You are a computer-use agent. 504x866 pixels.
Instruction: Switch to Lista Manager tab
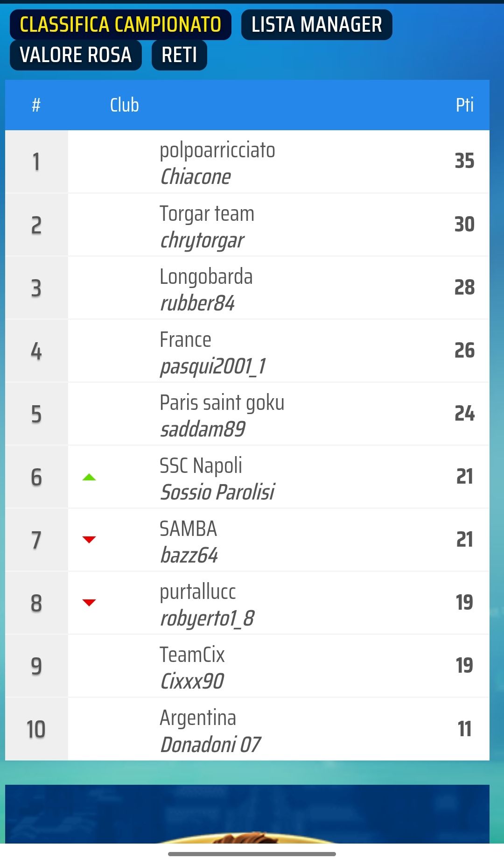(x=316, y=25)
